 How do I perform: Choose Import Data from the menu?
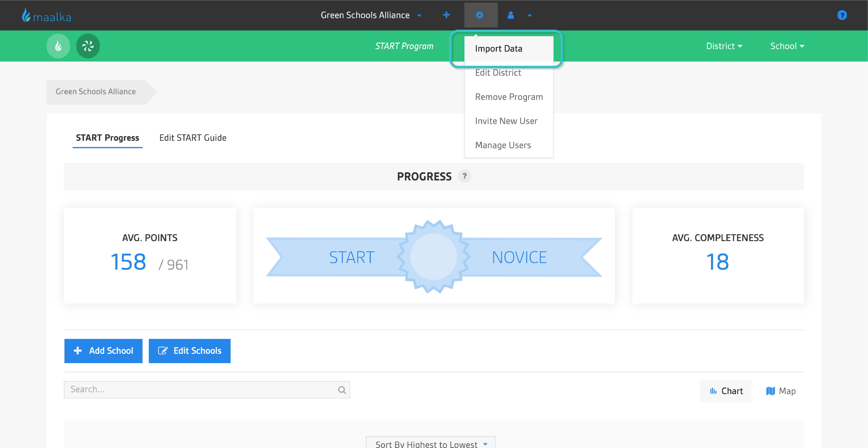(509, 49)
